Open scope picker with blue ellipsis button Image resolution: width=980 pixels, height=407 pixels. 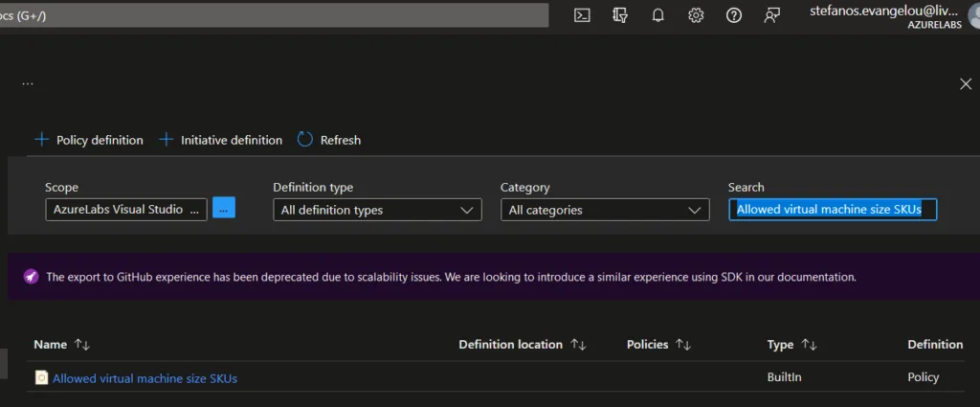(224, 208)
